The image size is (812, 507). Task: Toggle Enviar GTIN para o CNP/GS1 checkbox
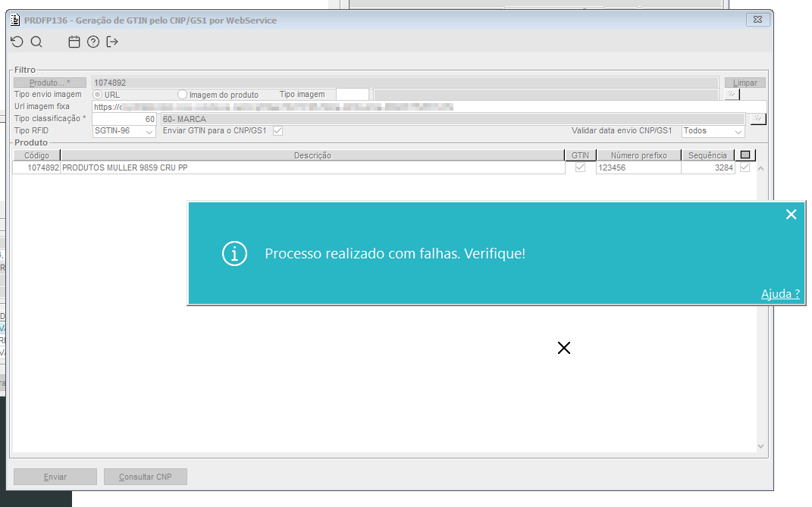click(x=278, y=131)
